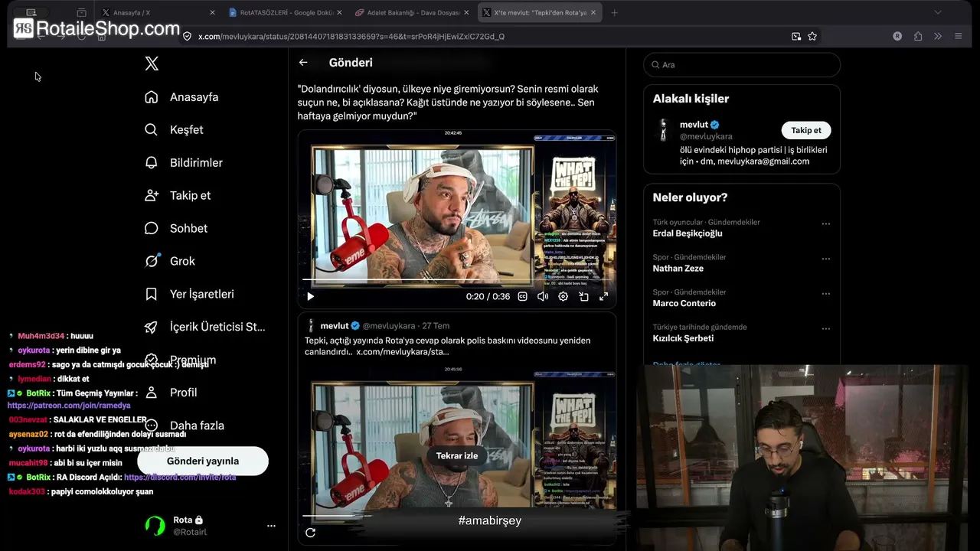
Task: Open quoted post author @mevluykara
Action: 389,326
